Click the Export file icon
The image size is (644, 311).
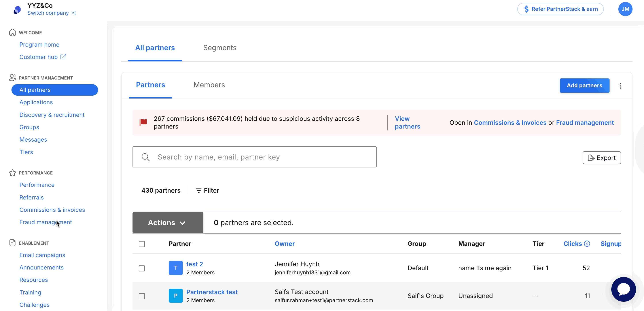coord(591,158)
